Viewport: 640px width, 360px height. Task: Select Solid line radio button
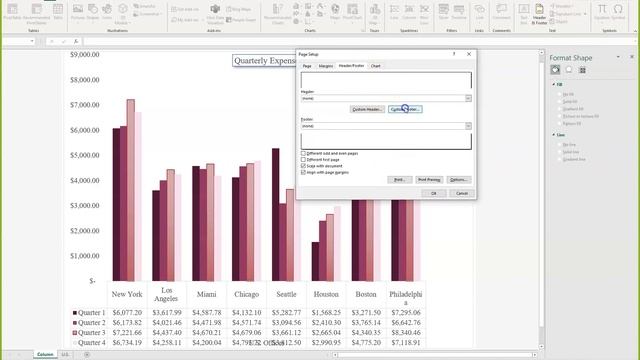coord(560,152)
